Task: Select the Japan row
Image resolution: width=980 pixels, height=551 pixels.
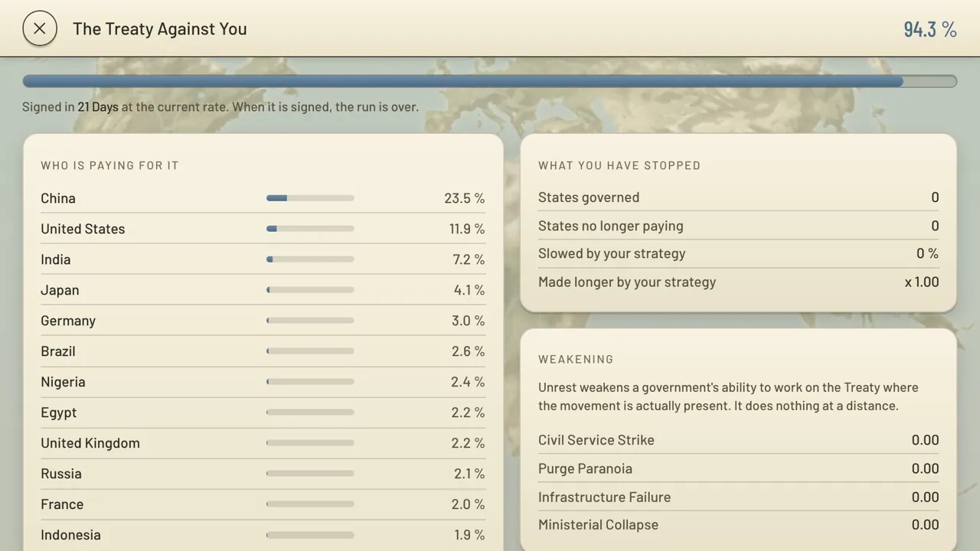Action: click(263, 290)
